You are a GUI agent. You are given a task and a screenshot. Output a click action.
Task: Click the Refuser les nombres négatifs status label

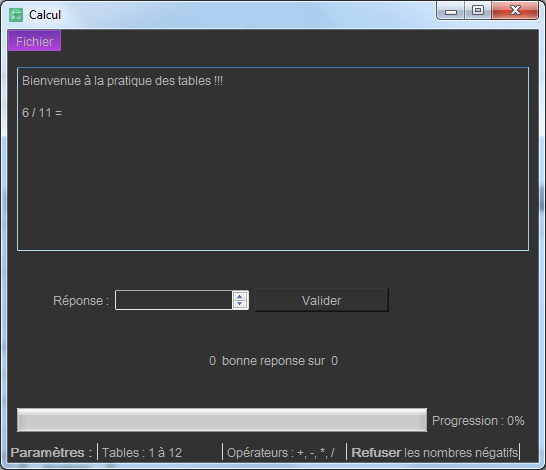(x=435, y=453)
